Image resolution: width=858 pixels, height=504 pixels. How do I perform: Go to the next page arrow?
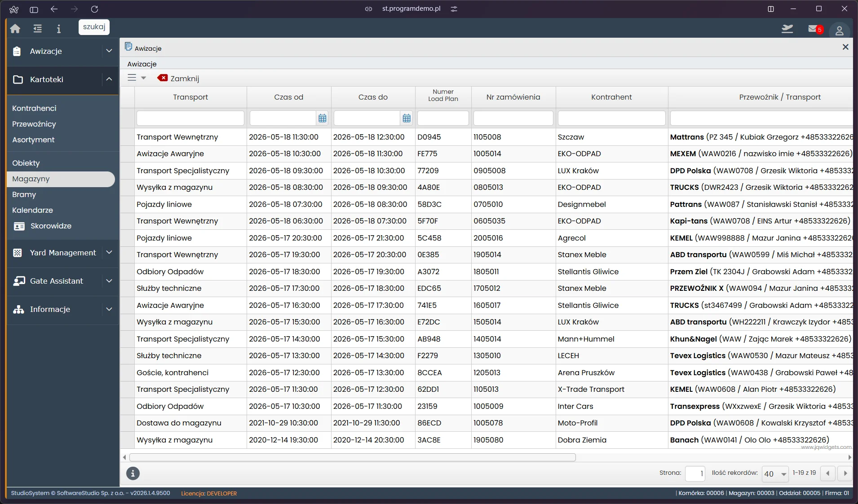pyautogui.click(x=845, y=473)
